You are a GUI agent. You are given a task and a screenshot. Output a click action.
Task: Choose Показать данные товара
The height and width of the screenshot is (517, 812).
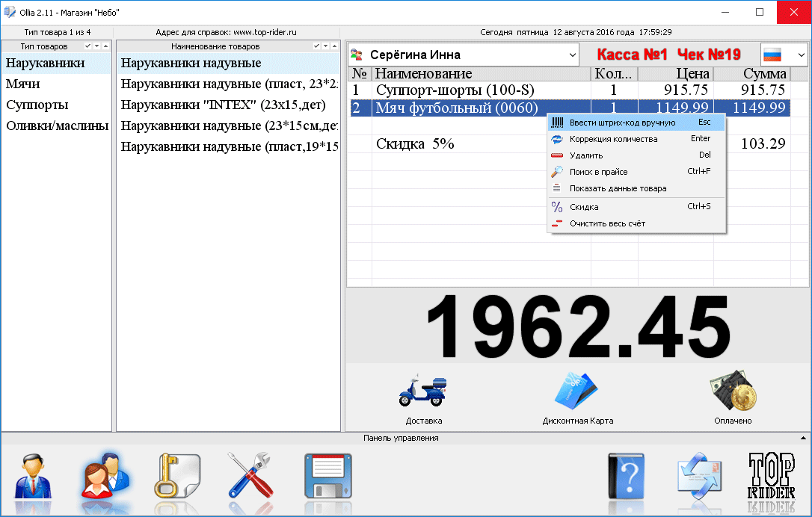(x=637, y=188)
